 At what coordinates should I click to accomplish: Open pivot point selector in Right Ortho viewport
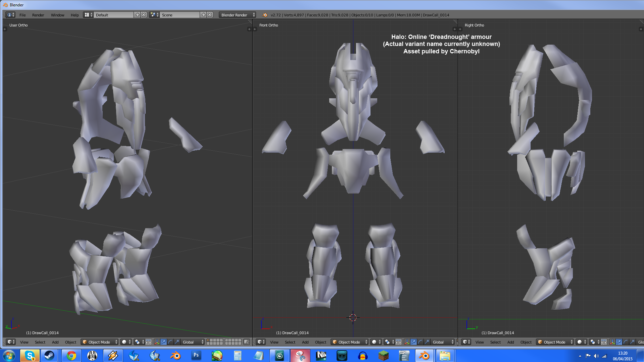(594, 342)
